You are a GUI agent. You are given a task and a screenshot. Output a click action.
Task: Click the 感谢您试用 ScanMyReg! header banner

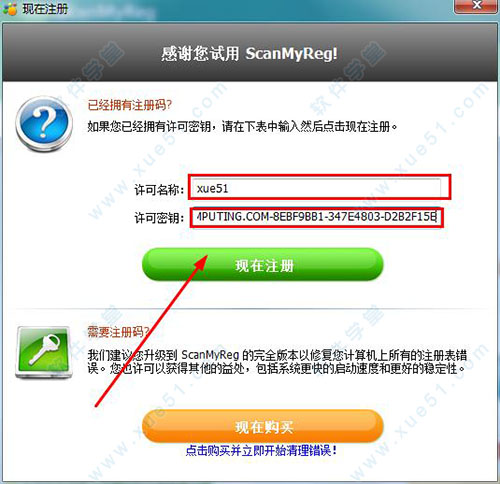pos(250,53)
